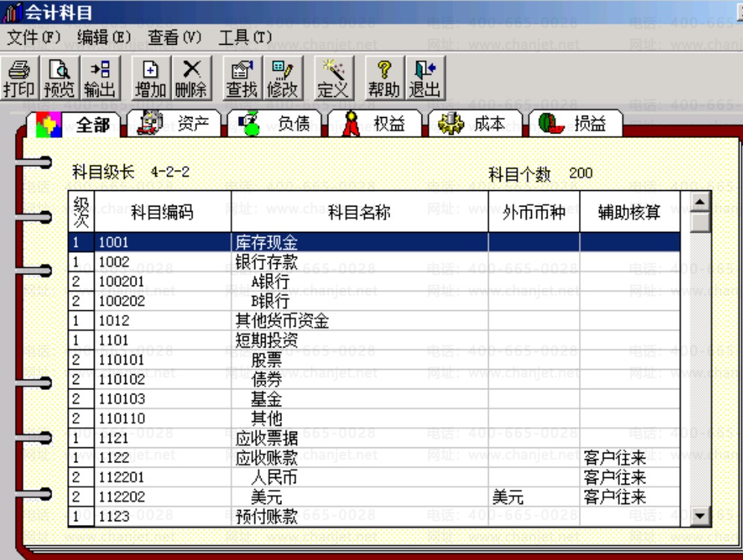
Task: Open 预览 (Preview) from the toolbar
Action: tap(59, 78)
